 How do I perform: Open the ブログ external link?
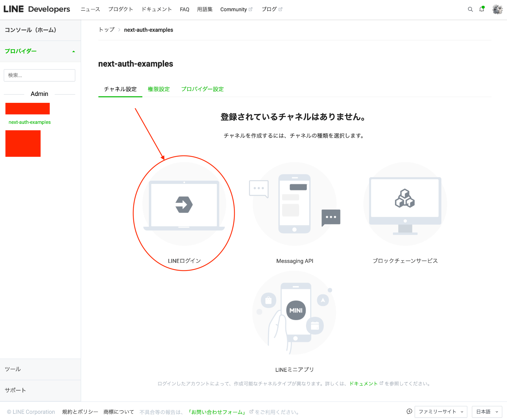coord(272,9)
